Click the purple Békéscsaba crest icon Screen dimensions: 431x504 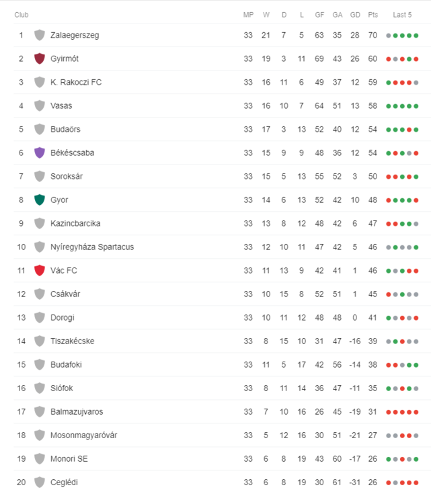pyautogui.click(x=40, y=153)
